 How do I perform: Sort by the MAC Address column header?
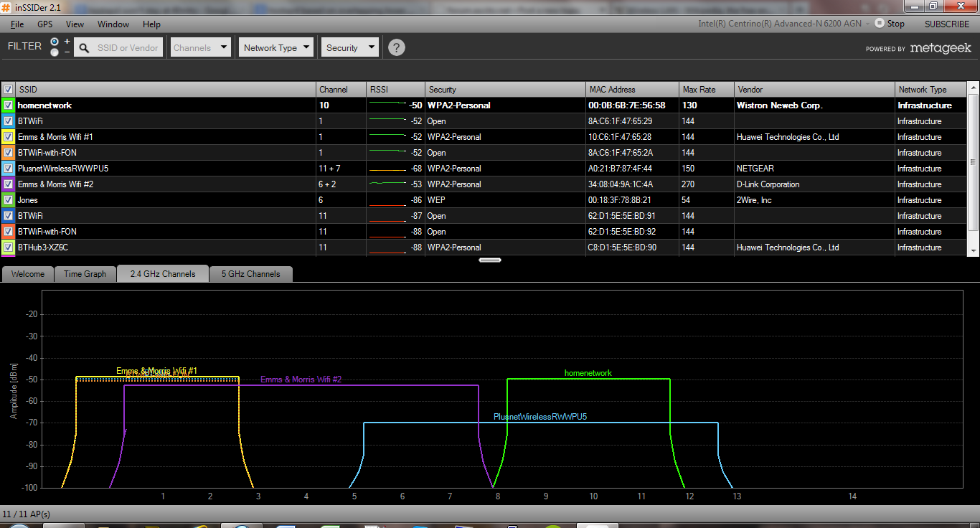click(632, 90)
